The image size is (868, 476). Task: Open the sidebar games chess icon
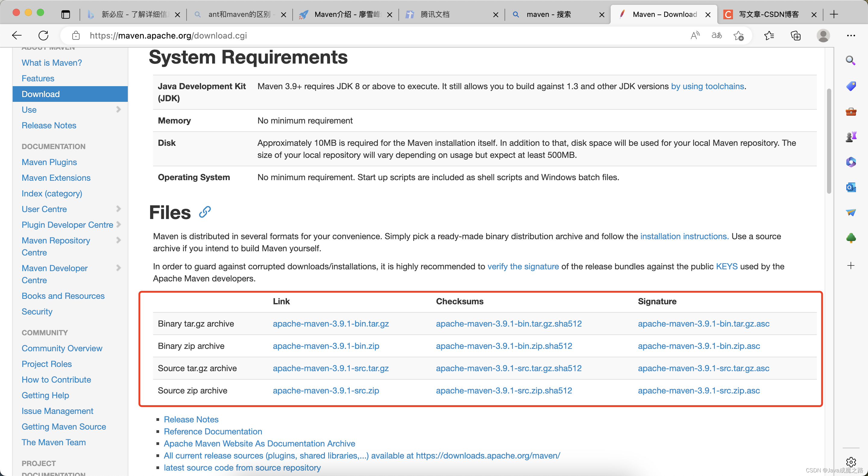(x=851, y=137)
